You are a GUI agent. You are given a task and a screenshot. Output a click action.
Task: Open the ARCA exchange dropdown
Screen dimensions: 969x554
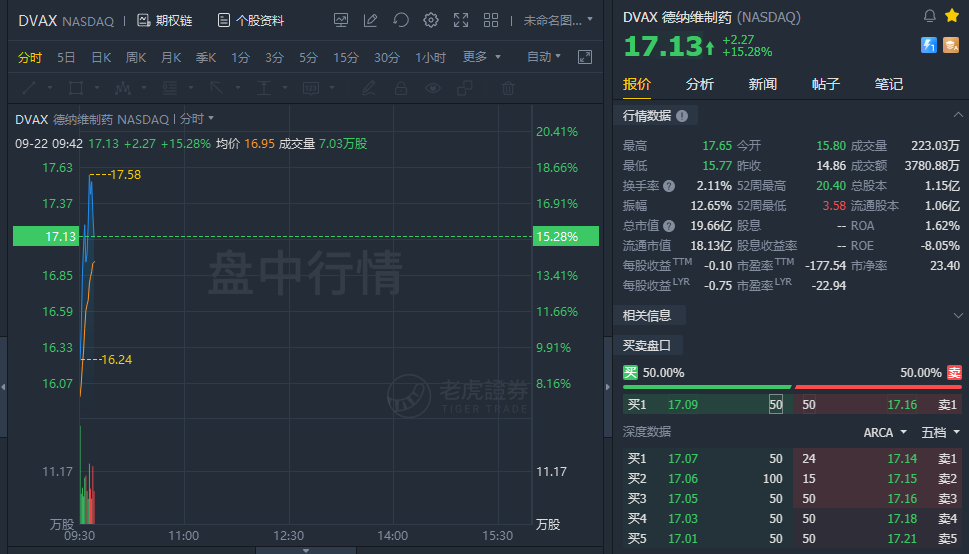pos(885,432)
